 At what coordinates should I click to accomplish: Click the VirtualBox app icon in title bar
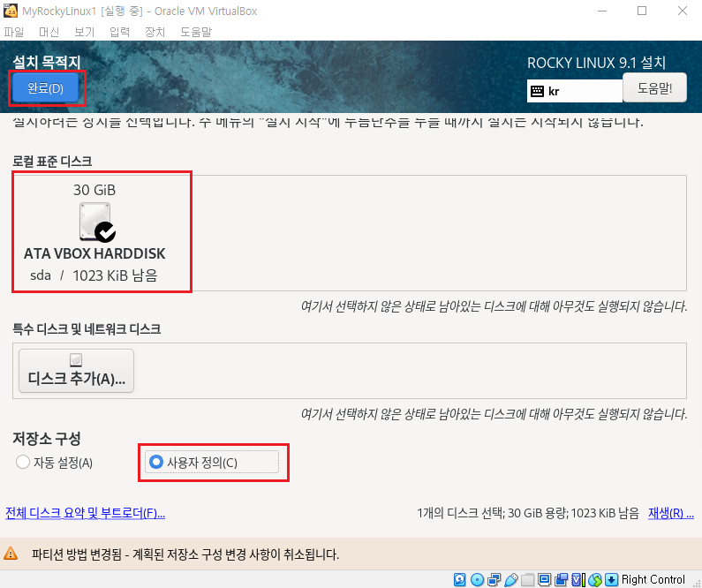coord(11,11)
